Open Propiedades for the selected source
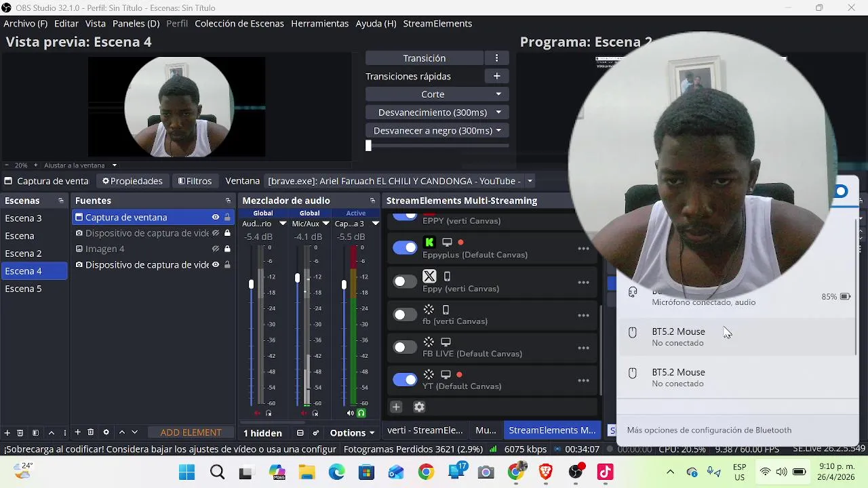Viewport: 868px width, 488px height. coord(132,181)
